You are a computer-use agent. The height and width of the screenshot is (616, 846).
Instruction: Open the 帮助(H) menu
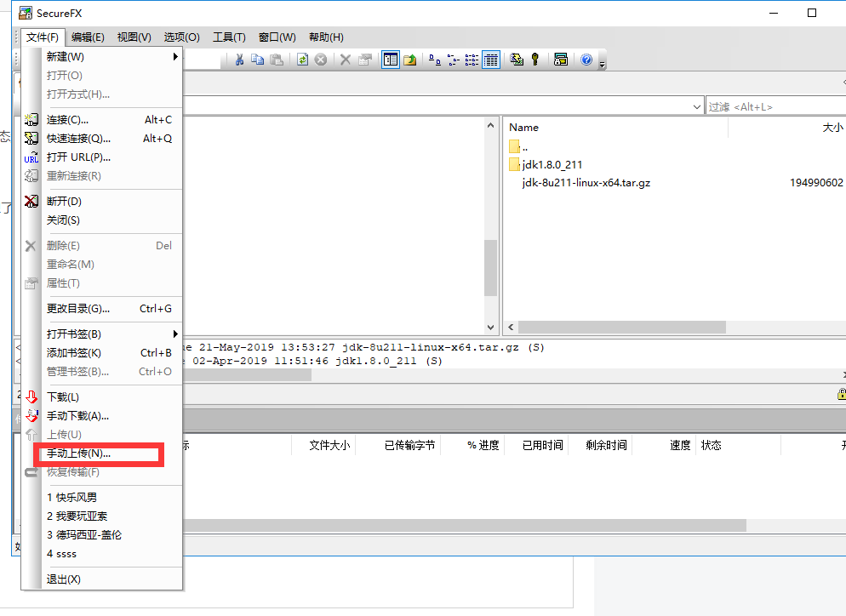point(326,37)
